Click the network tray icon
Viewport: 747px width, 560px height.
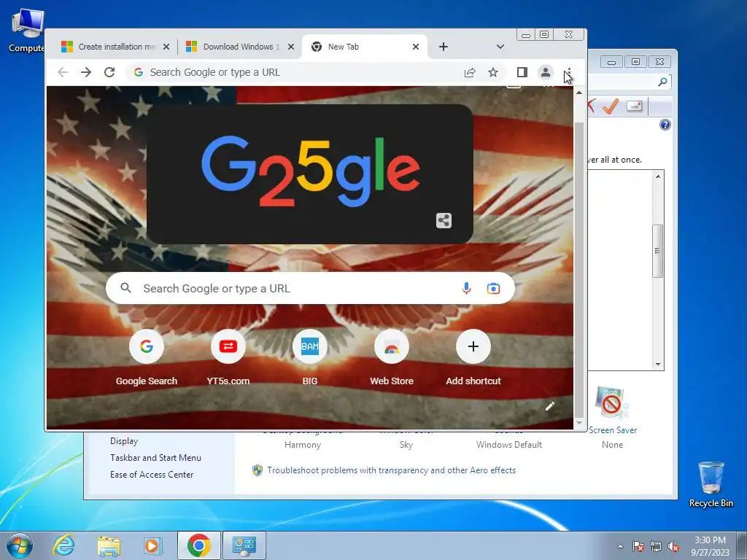pyautogui.click(x=656, y=546)
